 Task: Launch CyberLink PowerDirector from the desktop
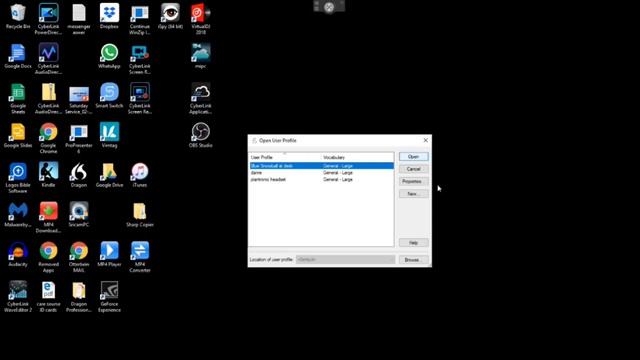point(48,19)
